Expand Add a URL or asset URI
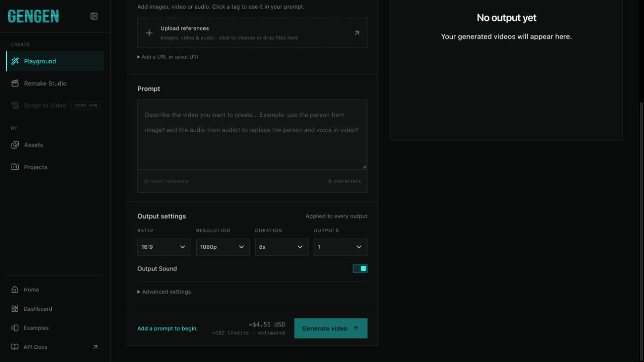 (x=168, y=57)
